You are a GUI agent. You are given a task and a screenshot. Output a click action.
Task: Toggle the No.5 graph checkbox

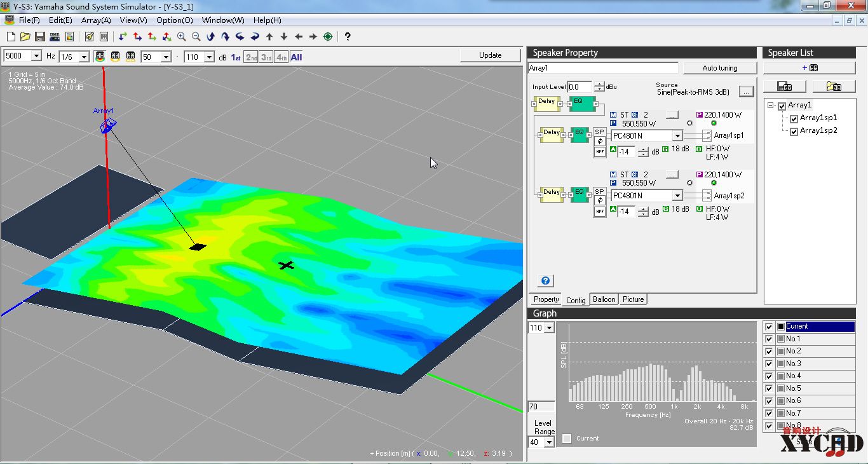(769, 388)
